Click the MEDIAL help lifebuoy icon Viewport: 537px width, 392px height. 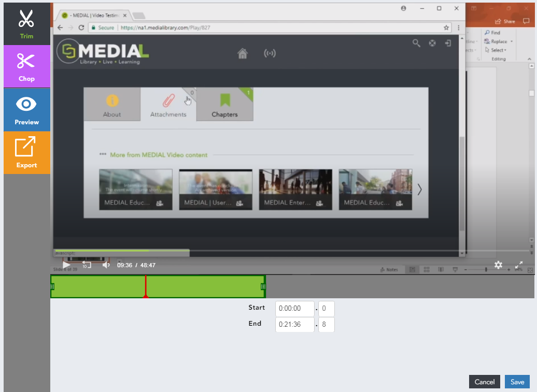coord(432,43)
